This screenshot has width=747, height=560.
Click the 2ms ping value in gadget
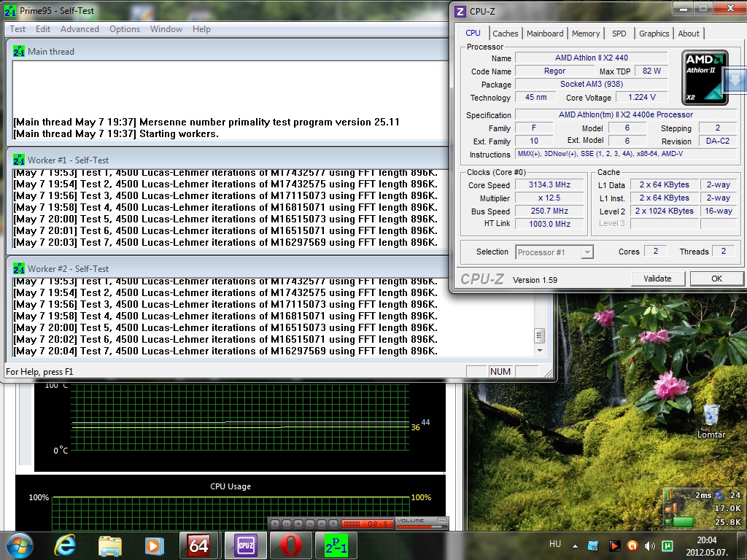pyautogui.click(x=703, y=495)
